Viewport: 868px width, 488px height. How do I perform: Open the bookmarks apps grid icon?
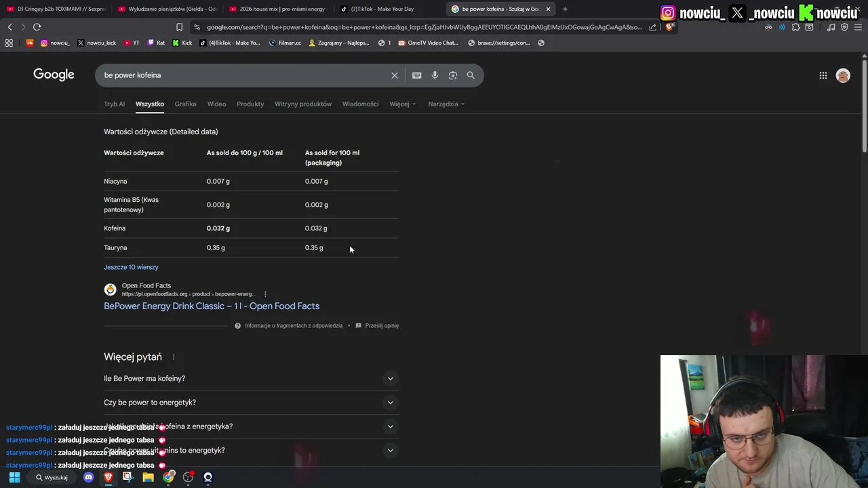coord(9,43)
